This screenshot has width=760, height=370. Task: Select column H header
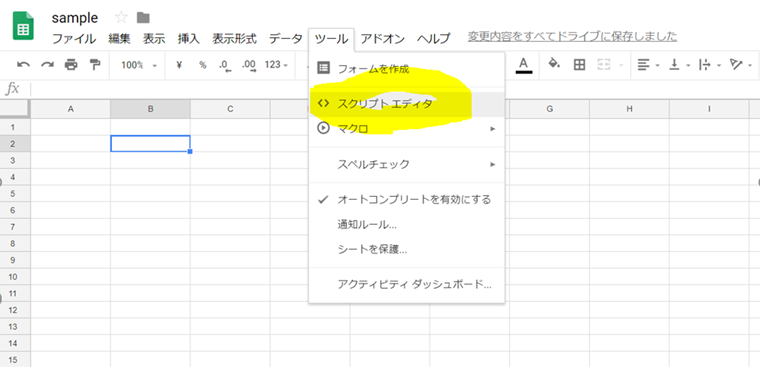[629, 109]
